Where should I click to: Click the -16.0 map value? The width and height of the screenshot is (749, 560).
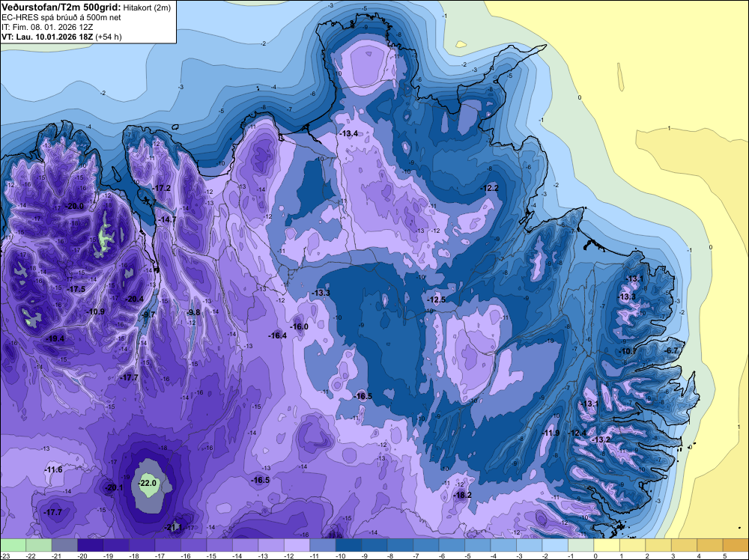point(299,326)
